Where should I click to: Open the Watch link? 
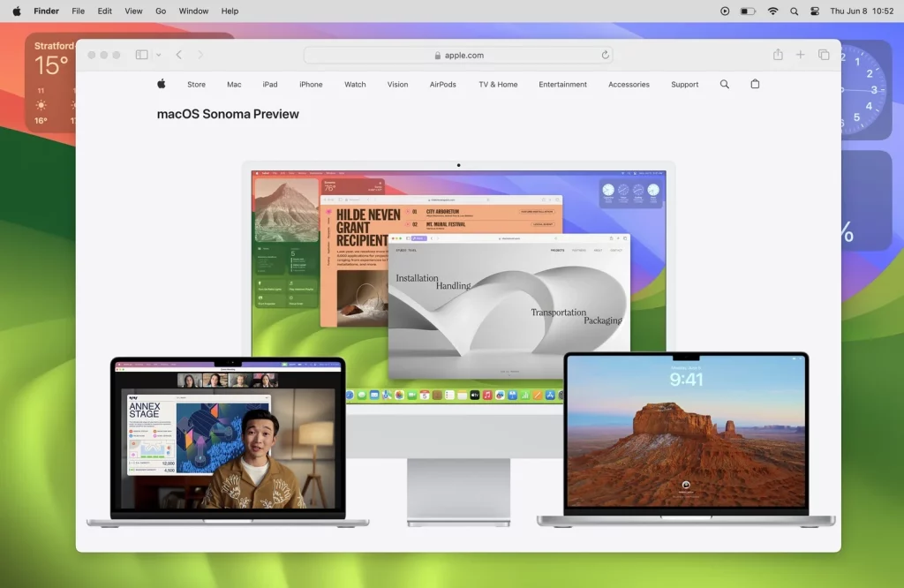click(x=355, y=84)
